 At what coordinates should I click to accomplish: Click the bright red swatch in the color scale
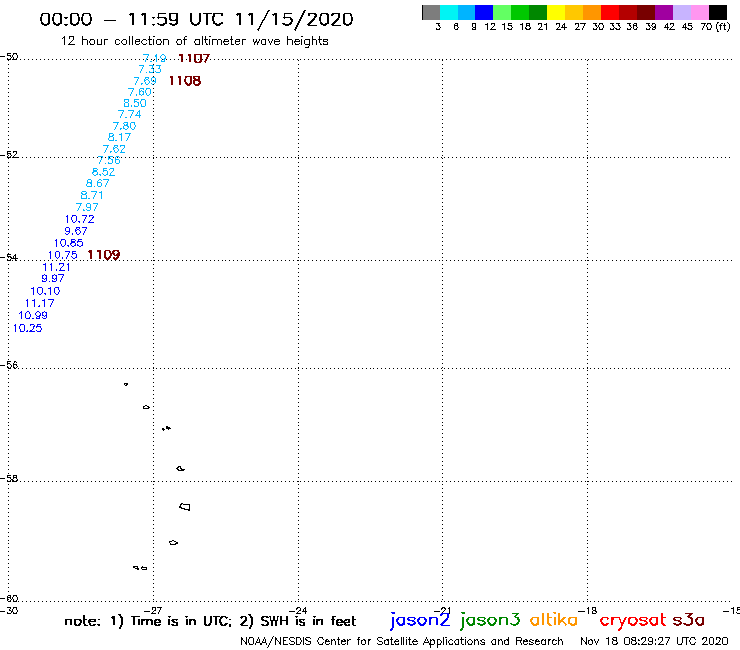pos(610,12)
